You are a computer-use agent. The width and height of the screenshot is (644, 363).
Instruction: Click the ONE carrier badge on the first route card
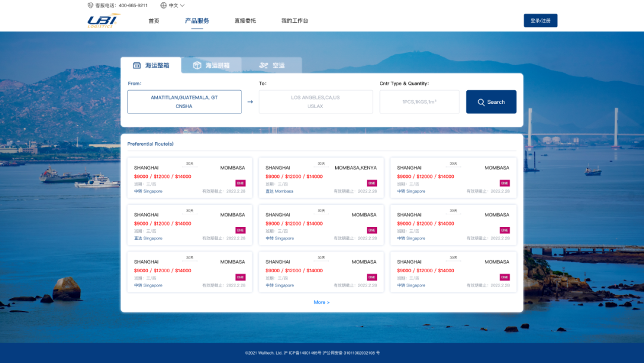pos(239,183)
